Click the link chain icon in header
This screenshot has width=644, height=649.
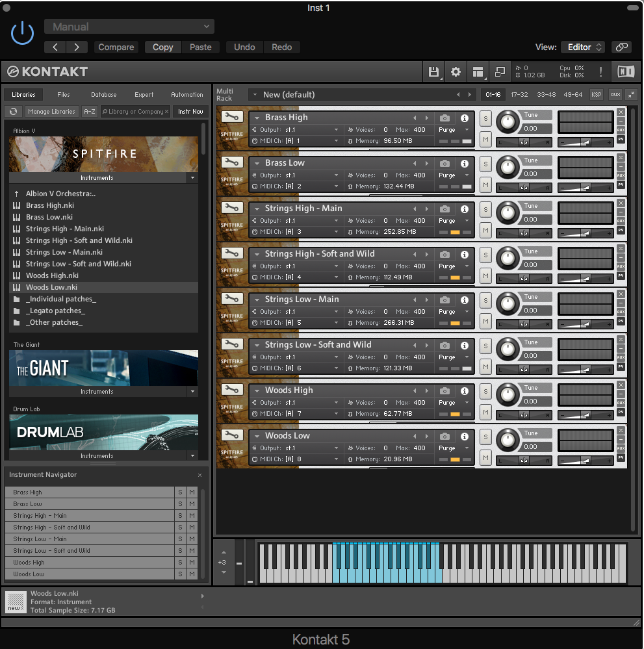click(x=622, y=47)
